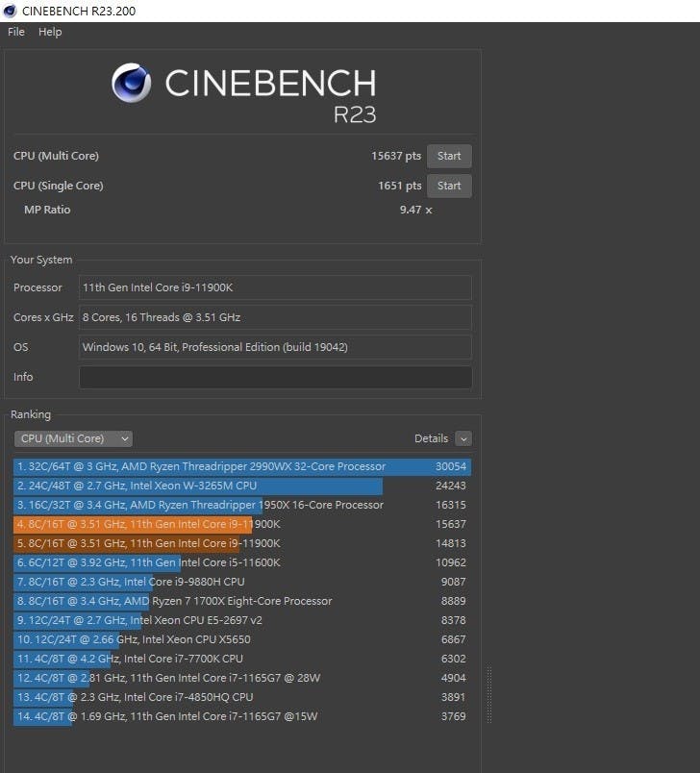Viewport: 700px width, 773px height.
Task: Select the Threadripper 1950X ranking row
Action: tap(242, 505)
